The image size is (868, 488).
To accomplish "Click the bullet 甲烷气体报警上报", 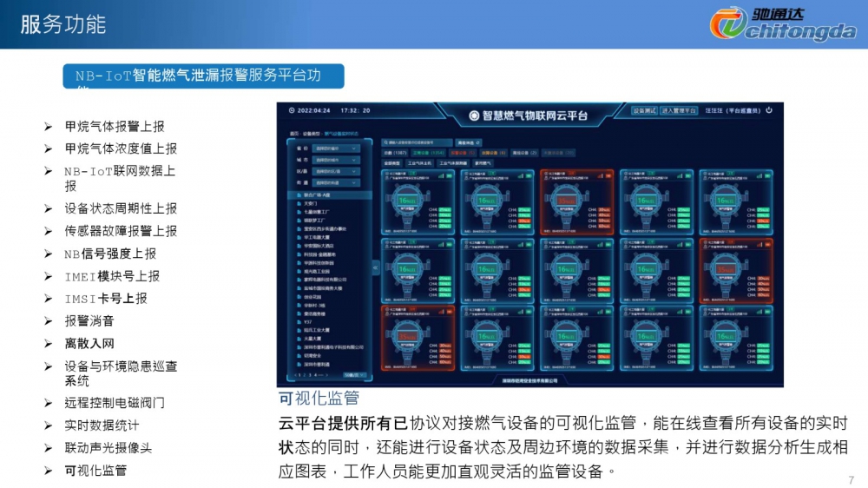I will 115,126.
